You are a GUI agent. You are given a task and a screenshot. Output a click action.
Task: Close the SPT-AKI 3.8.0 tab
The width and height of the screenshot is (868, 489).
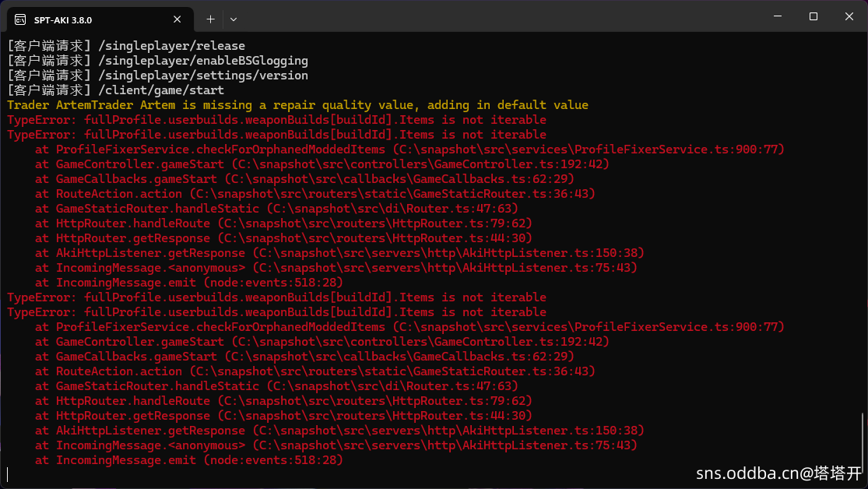178,19
